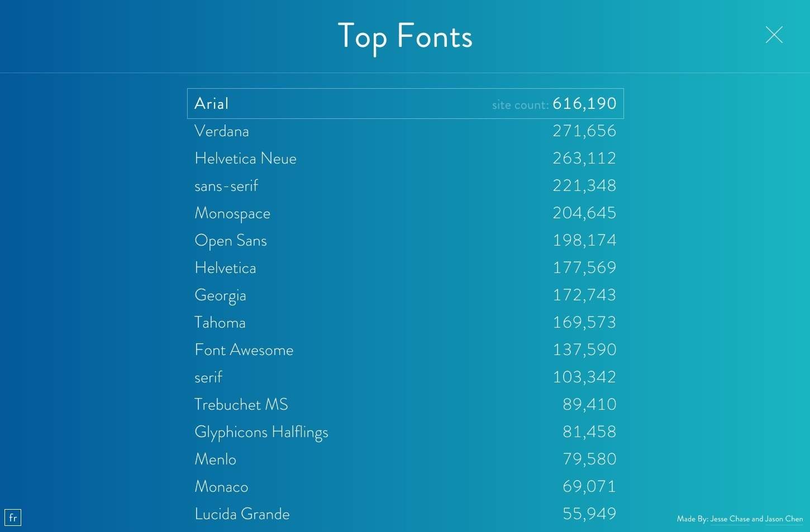The width and height of the screenshot is (810, 532).
Task: Open the Font Awesome entry
Action: [405, 349]
